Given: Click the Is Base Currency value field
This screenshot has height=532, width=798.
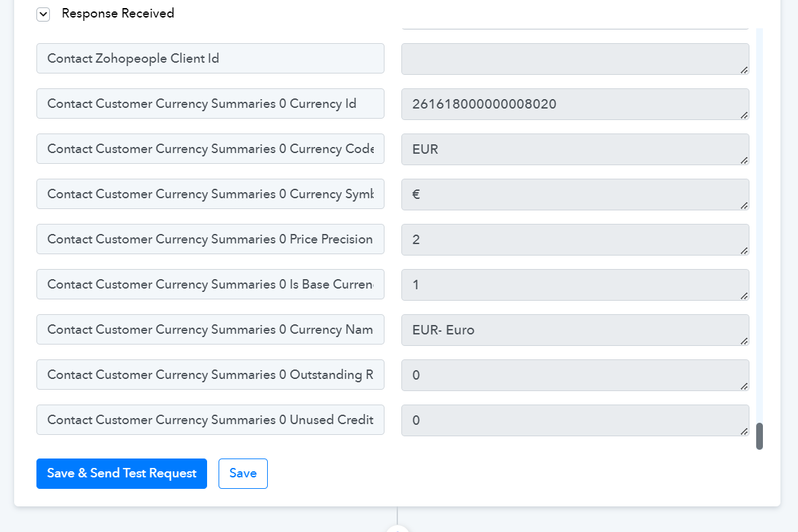Looking at the screenshot, I should 575,285.
